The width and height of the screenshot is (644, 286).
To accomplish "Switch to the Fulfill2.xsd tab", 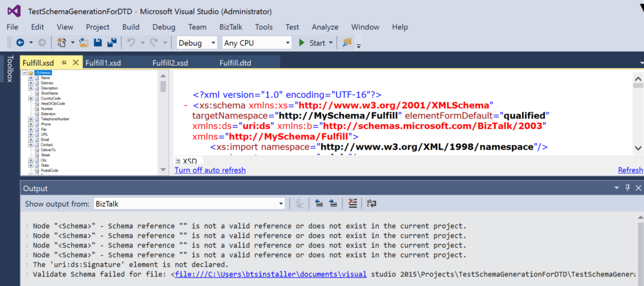I will [x=170, y=63].
